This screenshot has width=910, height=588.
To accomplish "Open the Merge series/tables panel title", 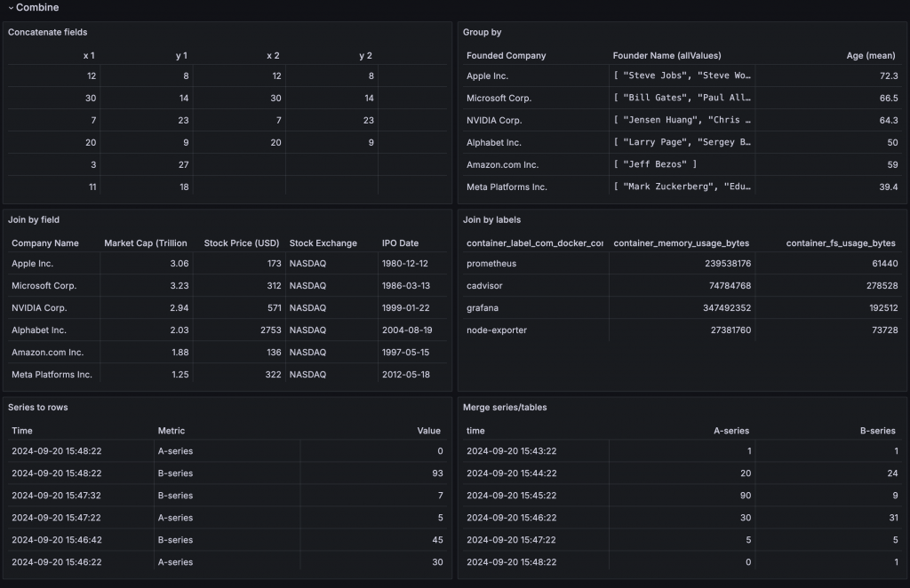I will coord(505,407).
